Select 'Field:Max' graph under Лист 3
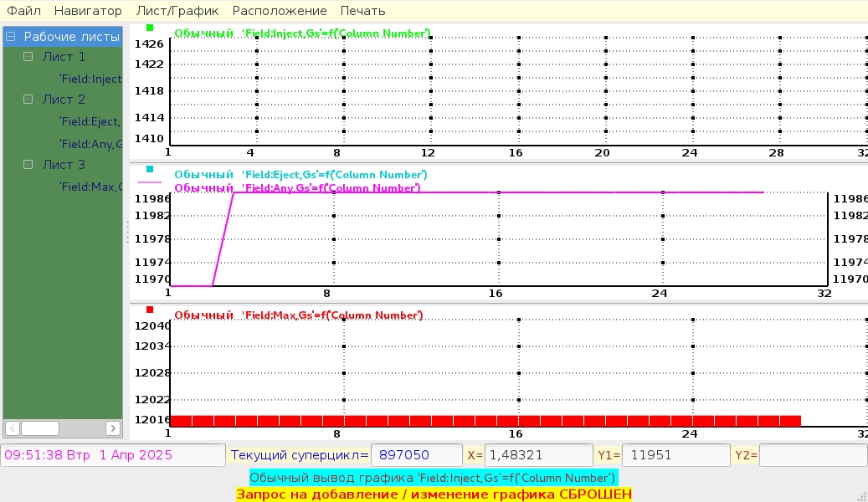Screen dimensions: 868x502 [90, 187]
